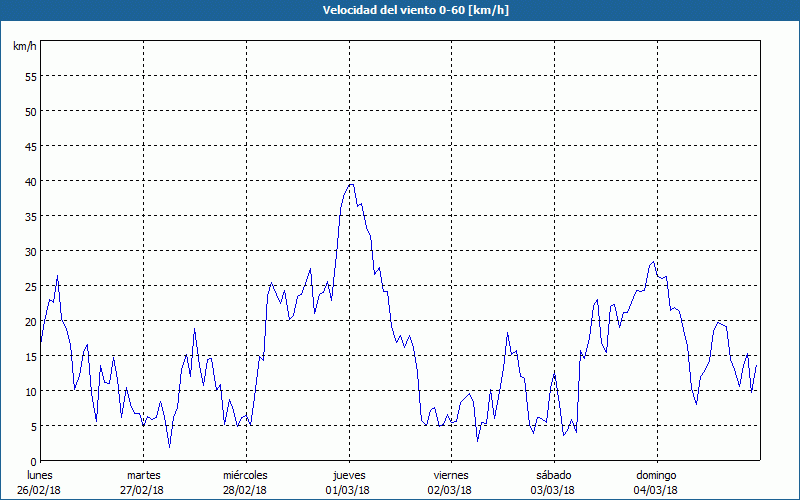This screenshot has height=500, width=800.
Task: Click the 30 value on the y-axis
Action: click(30, 251)
